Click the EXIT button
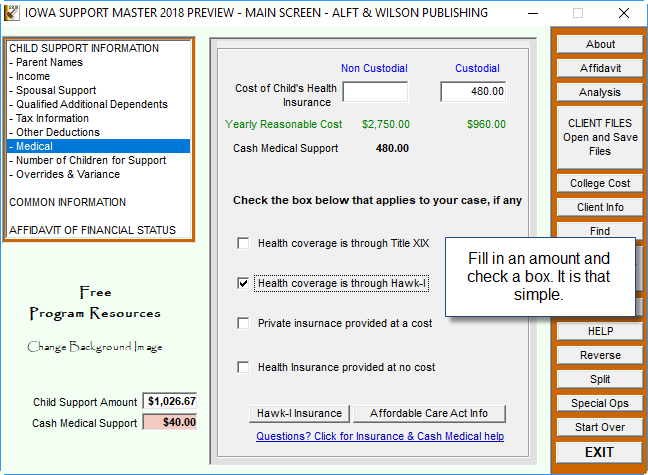Viewport: 648px width, 475px height. [599, 452]
